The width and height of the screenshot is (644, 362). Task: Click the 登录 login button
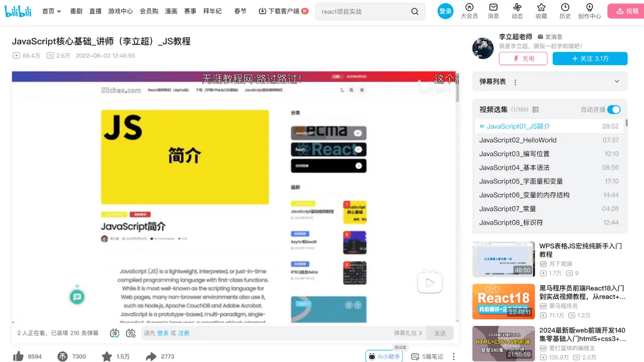click(x=445, y=11)
